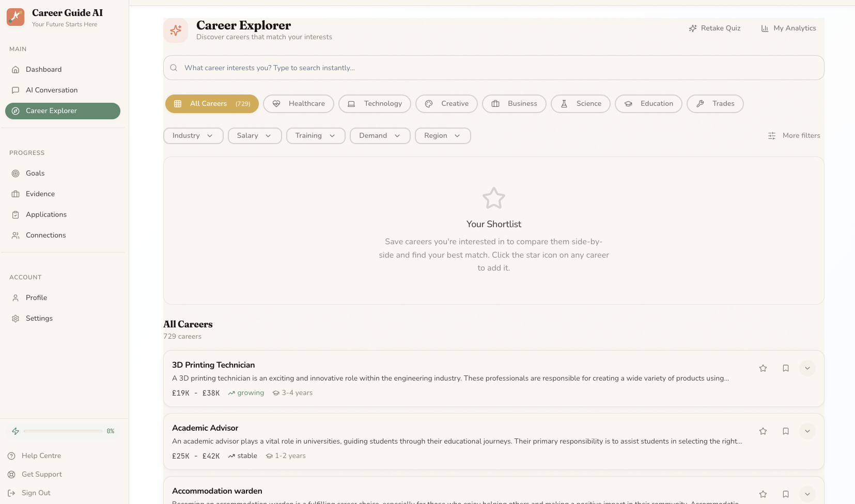This screenshot has width=855, height=504.
Task: Click the Goals target icon
Action: tap(15, 173)
